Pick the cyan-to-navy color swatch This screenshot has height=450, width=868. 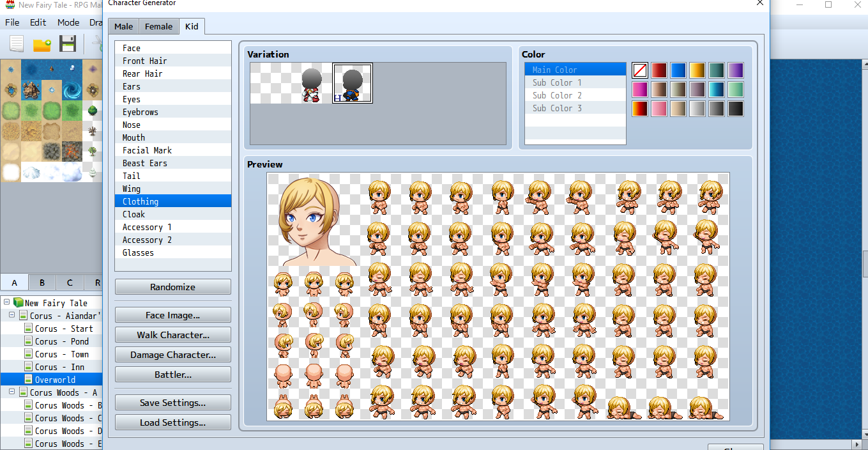pyautogui.click(x=717, y=89)
